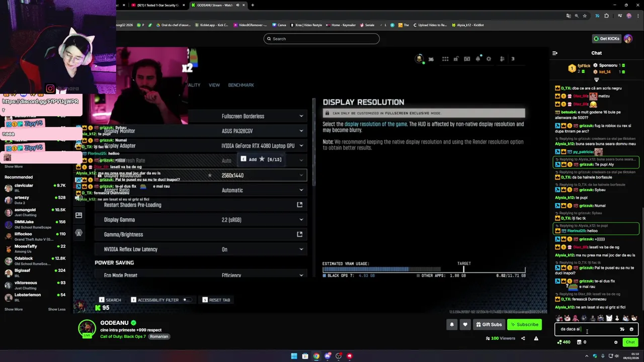Click Show Less in Recommended list
Image resolution: width=644 pixels, height=362 pixels.
coord(57,309)
